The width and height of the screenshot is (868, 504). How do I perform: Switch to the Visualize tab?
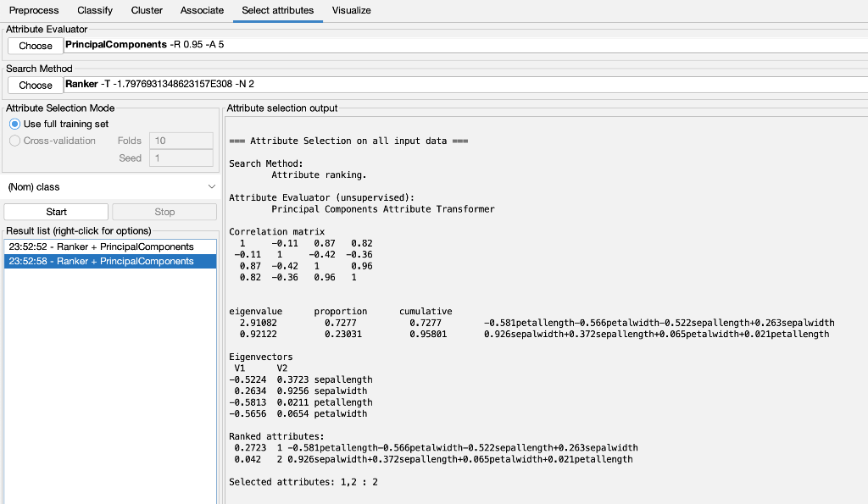(351, 11)
